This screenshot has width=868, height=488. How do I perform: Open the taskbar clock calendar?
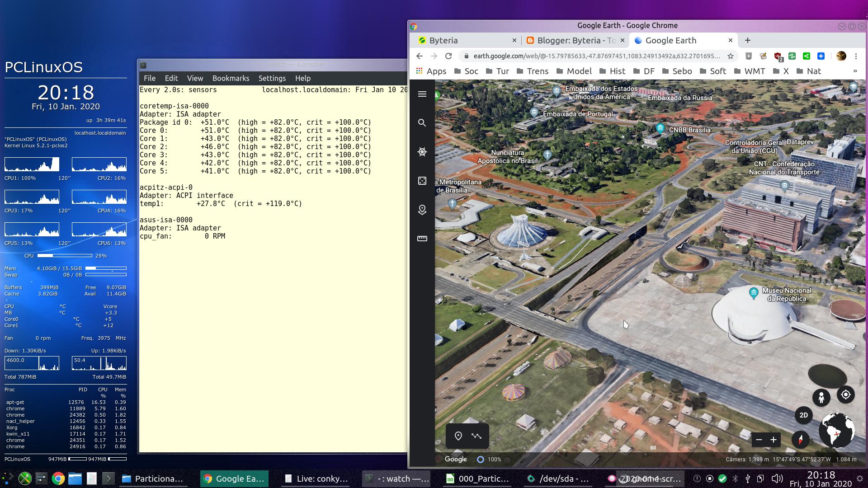click(x=821, y=479)
